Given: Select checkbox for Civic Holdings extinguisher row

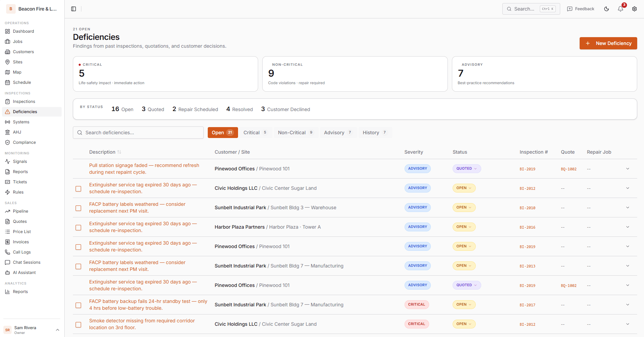Looking at the screenshot, I should (78, 188).
